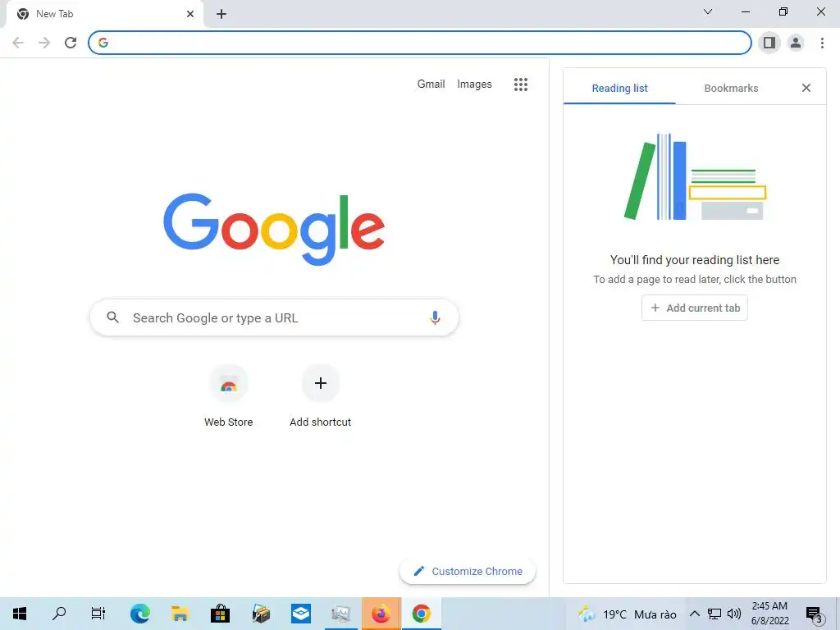The height and width of the screenshot is (630, 840).
Task: Toggle the side panel button
Action: click(769, 43)
